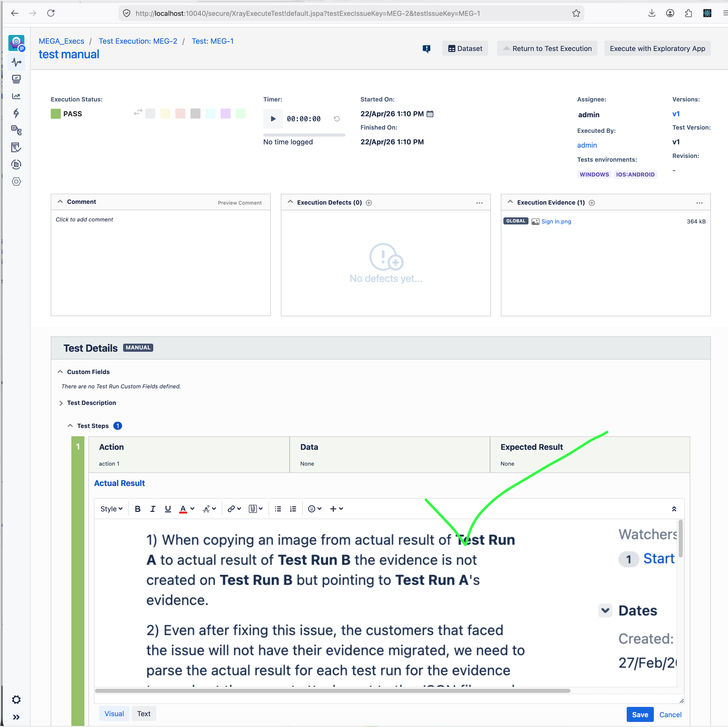The width and height of the screenshot is (728, 727).
Task: Toggle italic formatting
Action: tap(153, 509)
